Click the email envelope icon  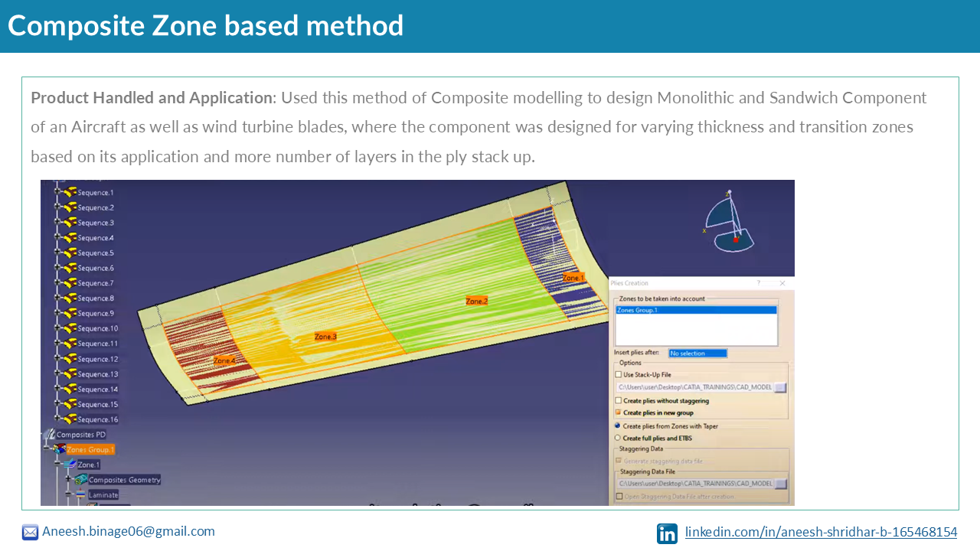pyautogui.click(x=30, y=532)
